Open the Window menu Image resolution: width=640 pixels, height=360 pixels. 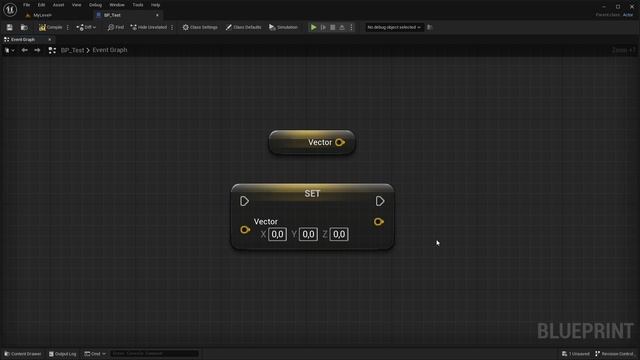(117, 5)
